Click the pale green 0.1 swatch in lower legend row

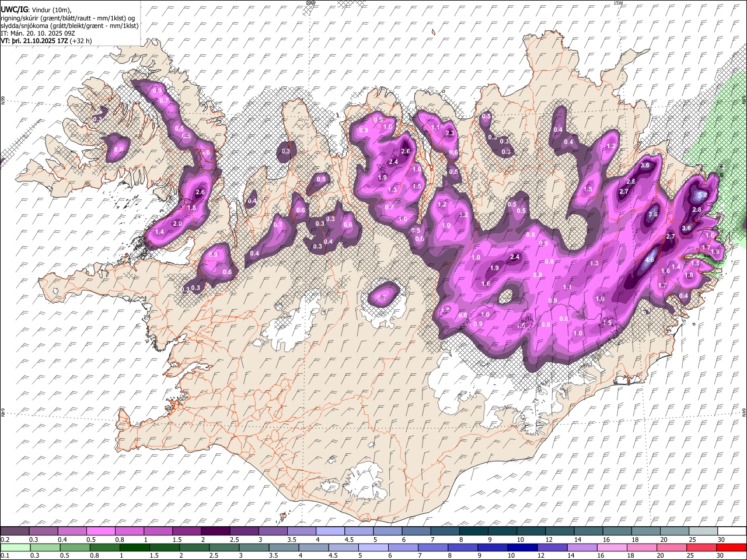16,547
